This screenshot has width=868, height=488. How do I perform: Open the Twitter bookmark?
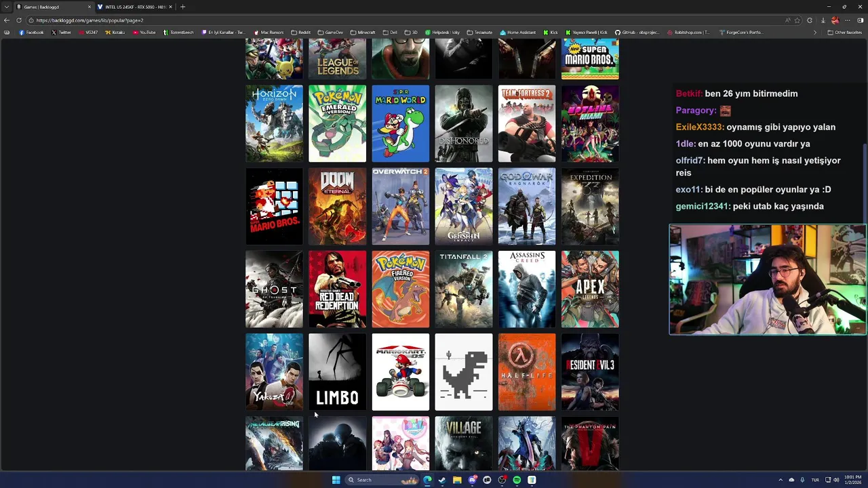(61, 33)
